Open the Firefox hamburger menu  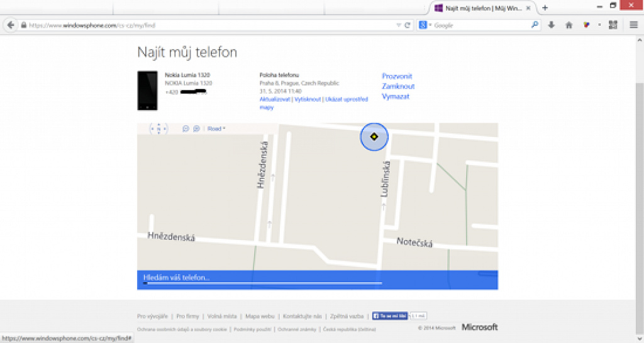pyautogui.click(x=633, y=25)
